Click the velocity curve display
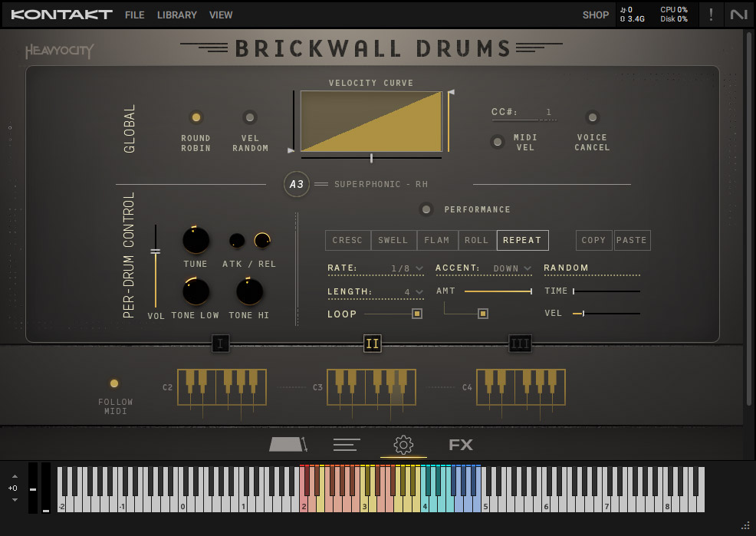The height and width of the screenshot is (536, 756). 371,121
